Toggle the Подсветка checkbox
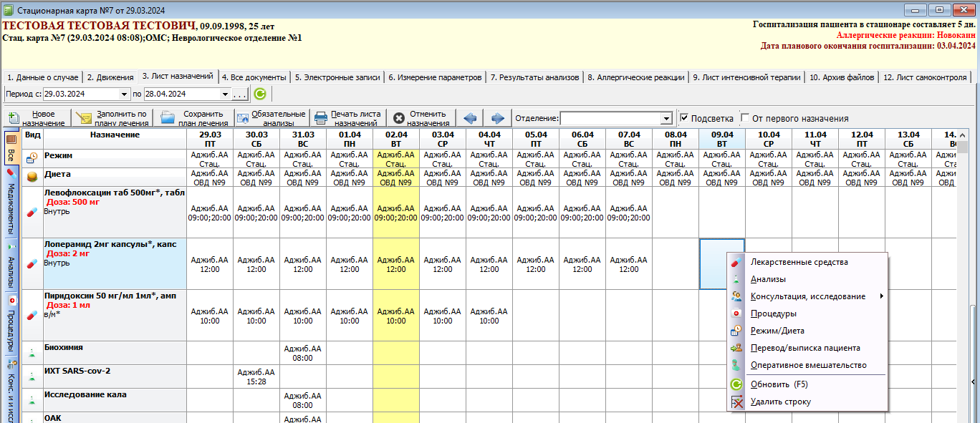Screen dimensions: 980x423 [684, 118]
